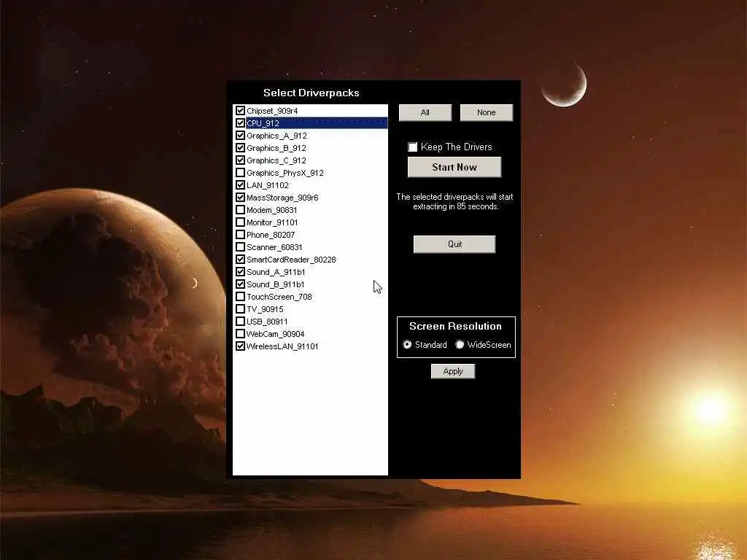Image resolution: width=747 pixels, height=560 pixels.
Task: Check the Graphics_PhysX_912 checkbox
Action: point(240,172)
